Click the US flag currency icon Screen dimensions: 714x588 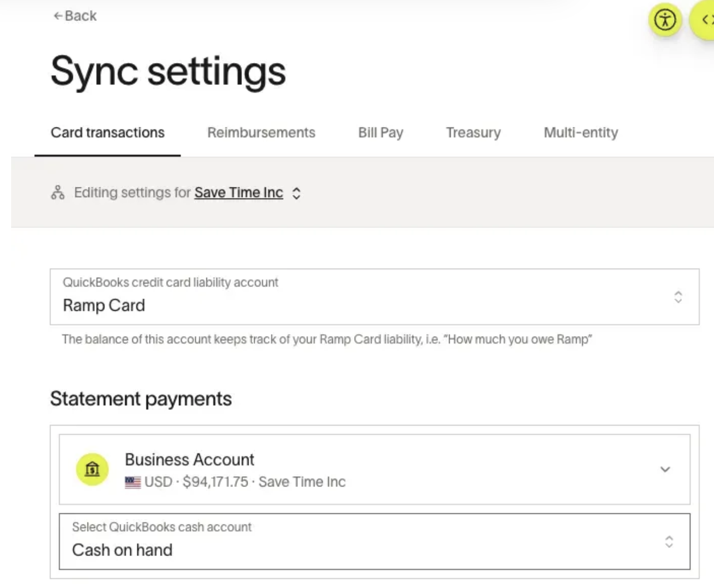pyautogui.click(x=133, y=482)
